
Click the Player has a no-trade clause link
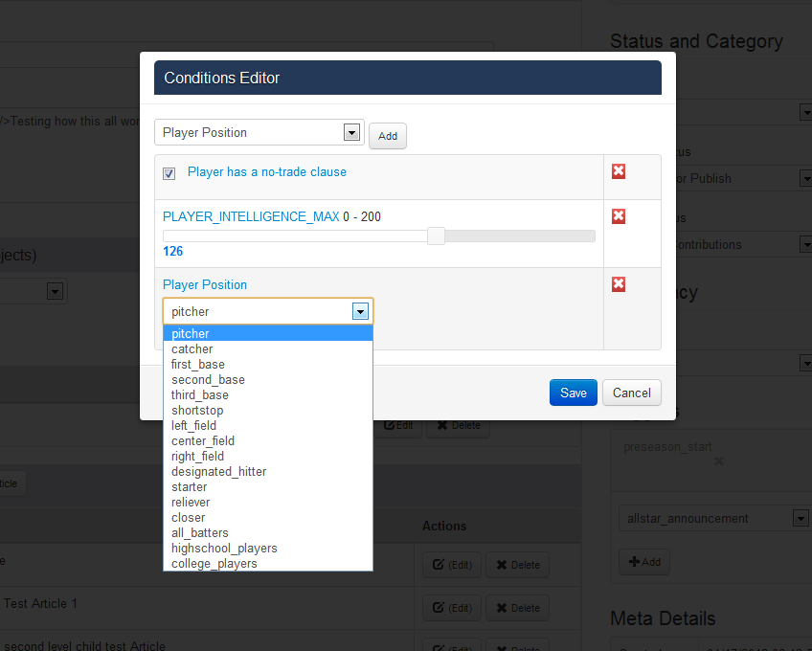(x=267, y=172)
